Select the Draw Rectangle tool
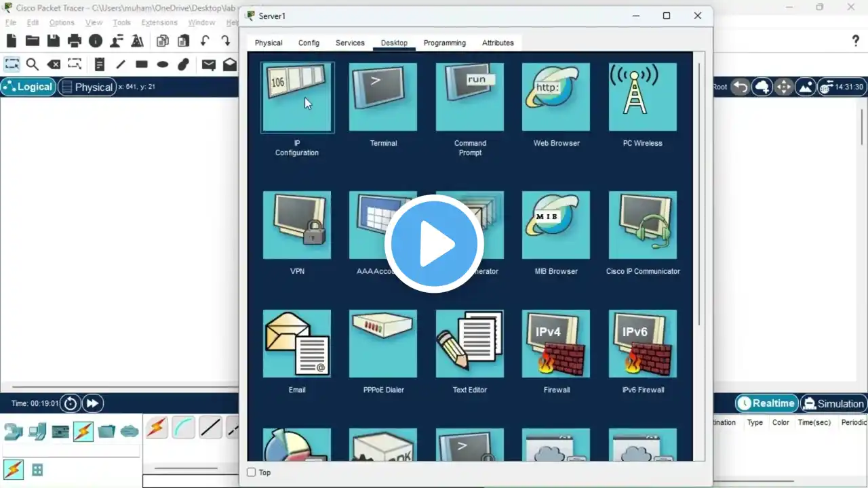 click(x=142, y=64)
